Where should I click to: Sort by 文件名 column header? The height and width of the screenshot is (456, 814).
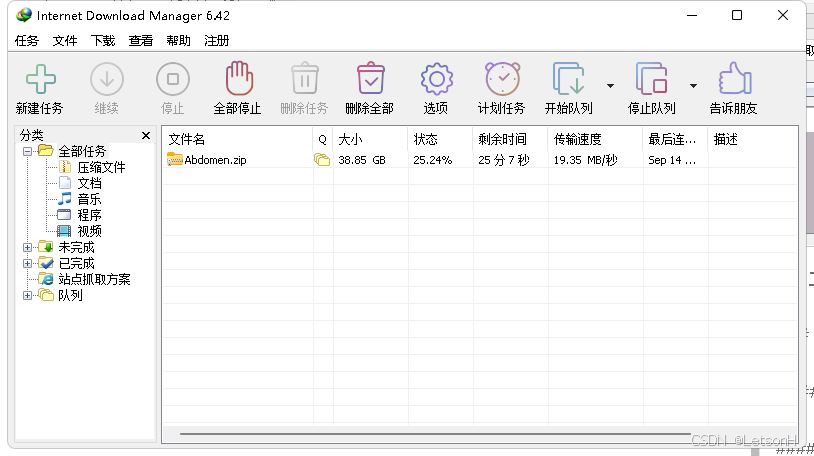[x=237, y=139]
